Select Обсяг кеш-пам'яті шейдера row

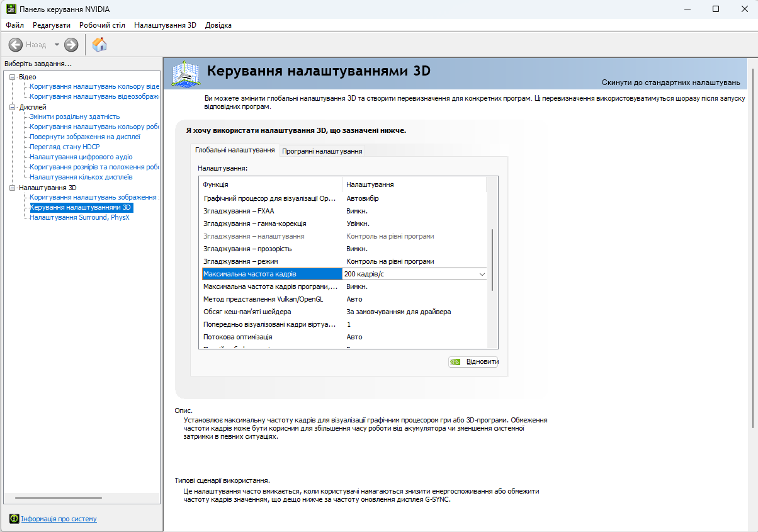tap(344, 312)
